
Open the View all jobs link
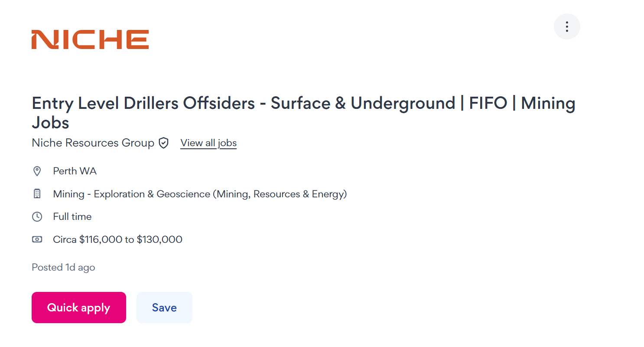click(x=208, y=143)
